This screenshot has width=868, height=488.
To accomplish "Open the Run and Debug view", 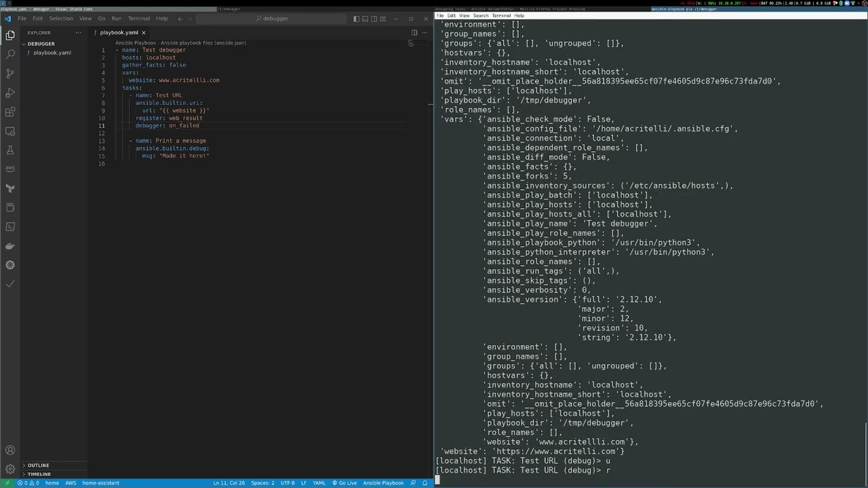I will click(x=10, y=92).
